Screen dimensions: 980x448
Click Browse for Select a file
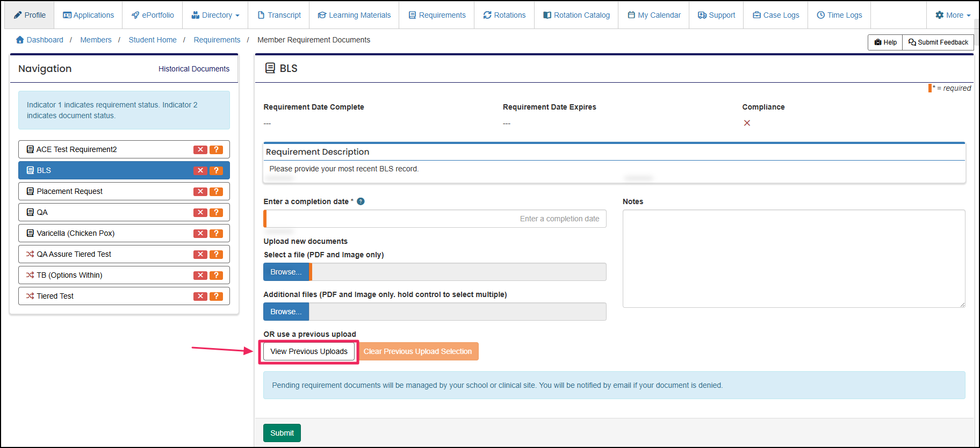286,272
